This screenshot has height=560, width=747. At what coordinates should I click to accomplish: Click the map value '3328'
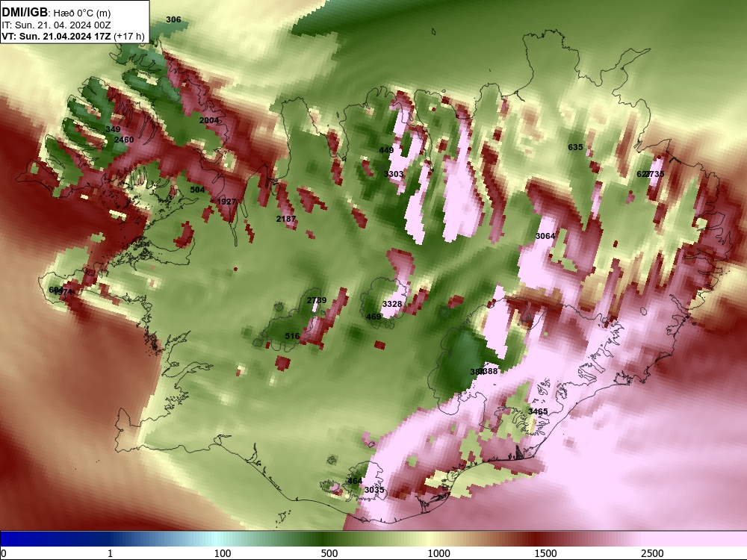point(392,304)
